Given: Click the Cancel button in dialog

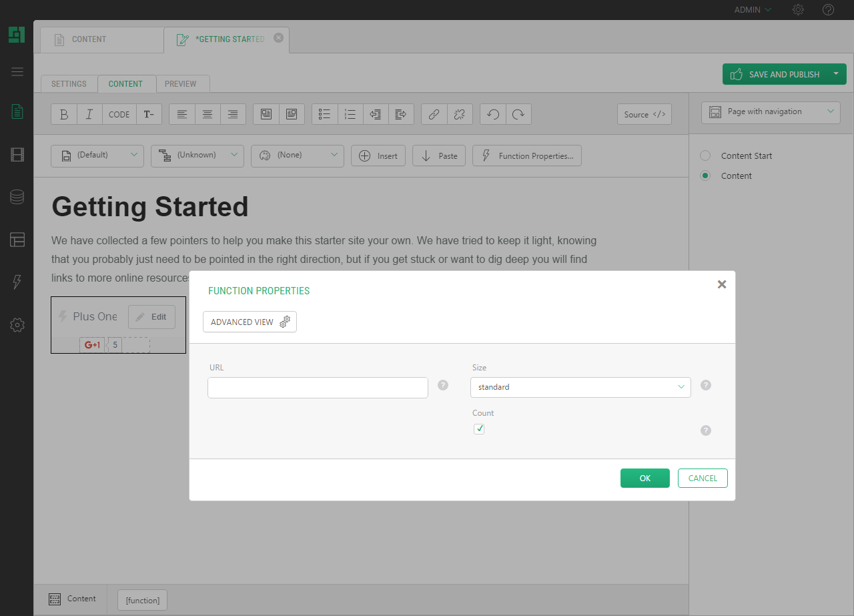Looking at the screenshot, I should click(703, 478).
